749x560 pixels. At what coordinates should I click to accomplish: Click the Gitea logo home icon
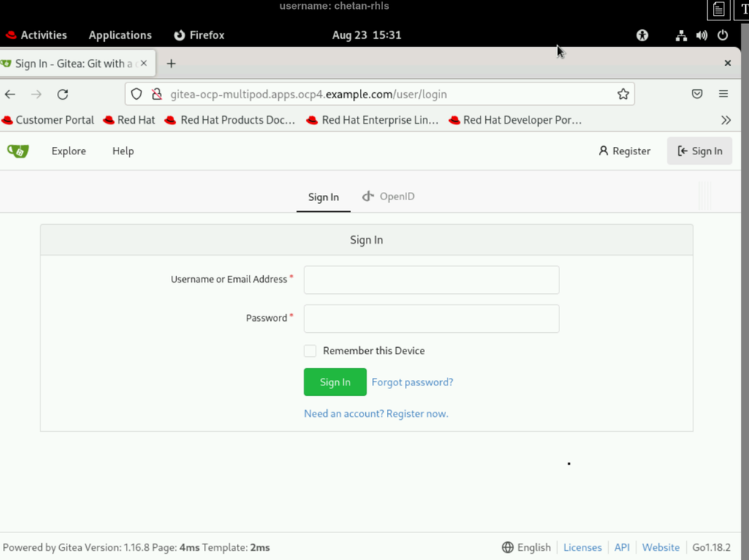(18, 151)
